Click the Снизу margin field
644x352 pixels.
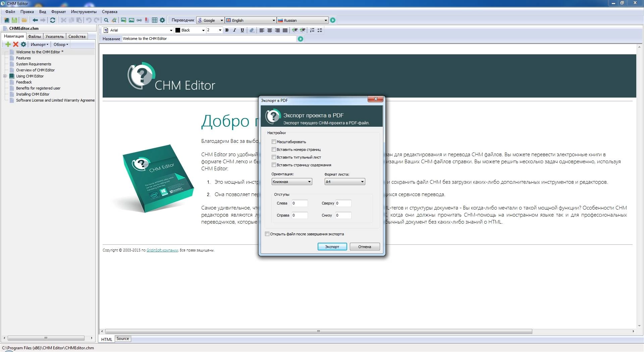[x=343, y=215]
